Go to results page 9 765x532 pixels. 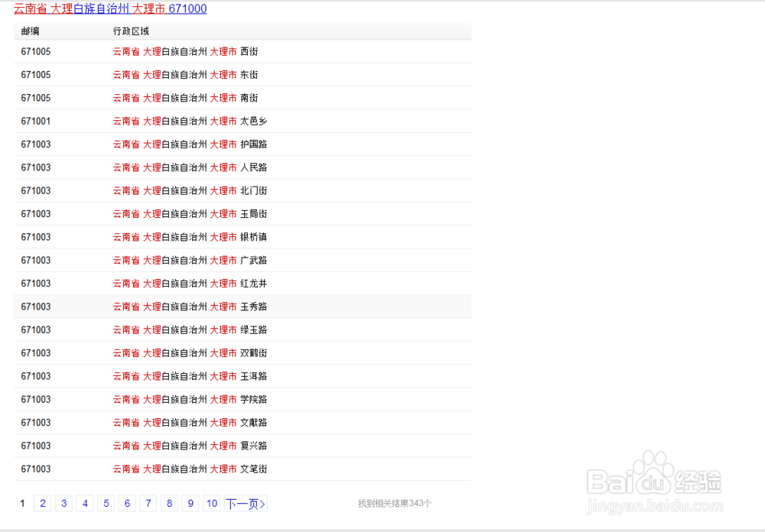tap(190, 503)
